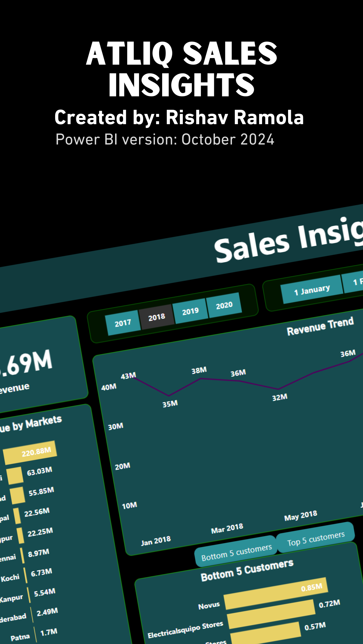Screen dimensions: 363x644
Task: Choose 2020 in the year slicer
Action: pos(224,305)
